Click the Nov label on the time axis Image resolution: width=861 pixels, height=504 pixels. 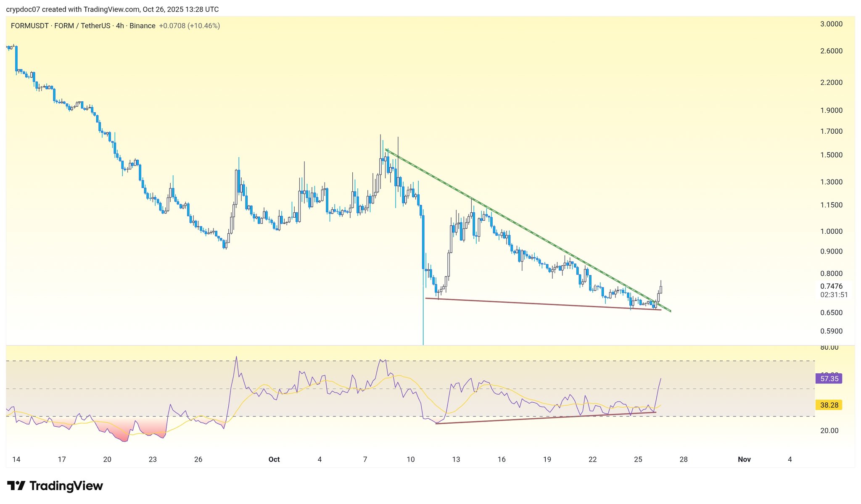[x=744, y=459]
